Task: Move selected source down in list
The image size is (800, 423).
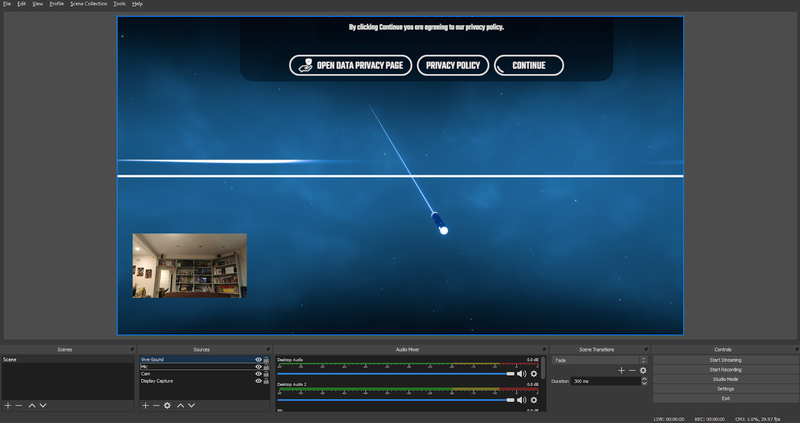Action: pyautogui.click(x=190, y=405)
